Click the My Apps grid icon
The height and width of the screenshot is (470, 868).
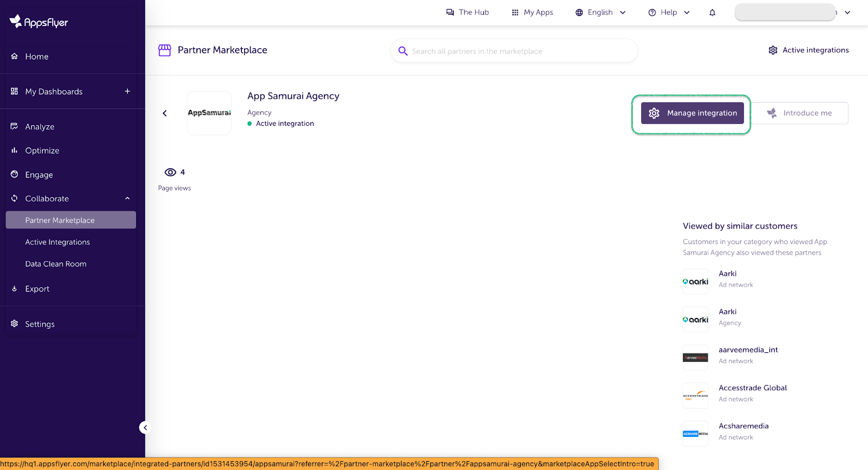tap(515, 12)
